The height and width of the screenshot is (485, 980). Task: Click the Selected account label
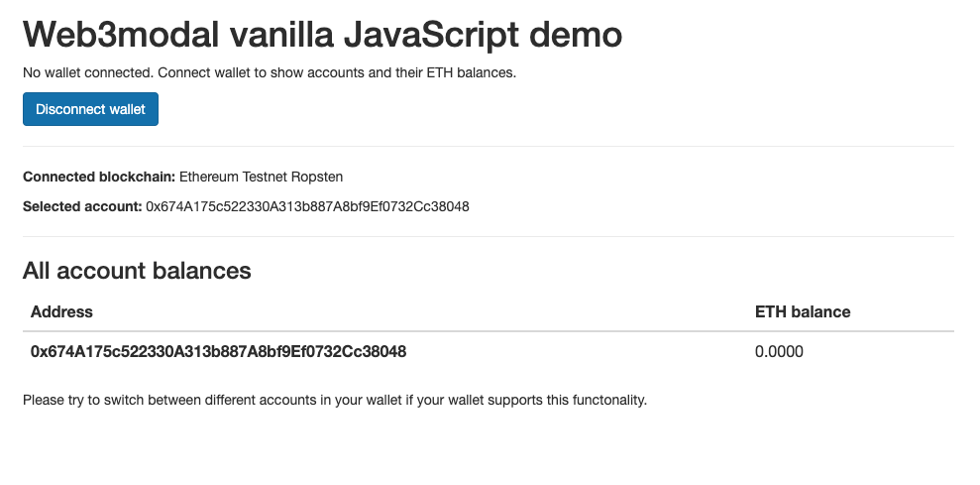(x=82, y=206)
